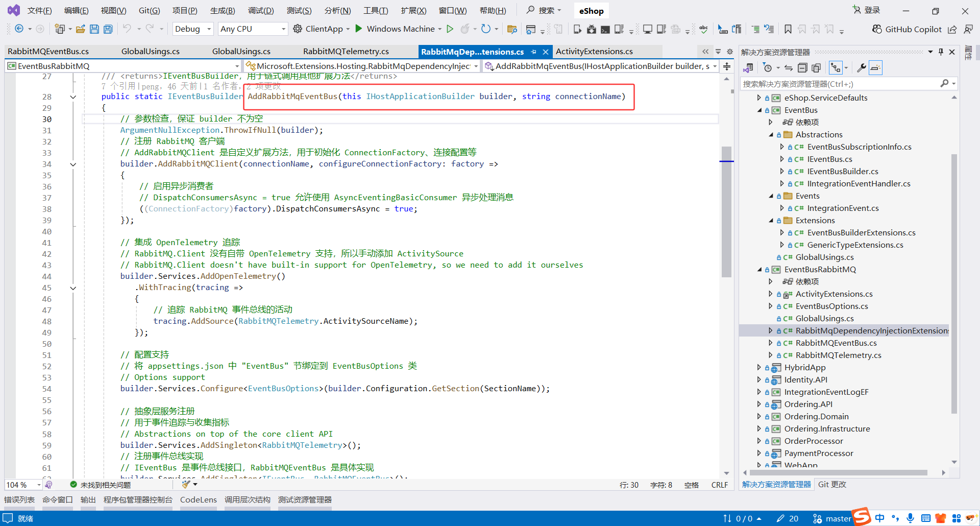The width and height of the screenshot is (980, 526).
Task: Toggle code folding at line 45
Action: (73, 288)
